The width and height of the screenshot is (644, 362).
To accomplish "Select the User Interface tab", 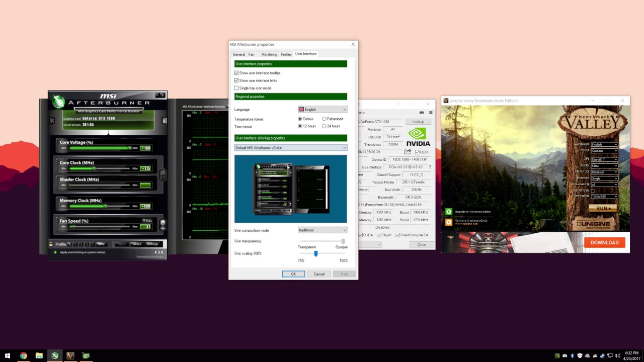I will (306, 54).
